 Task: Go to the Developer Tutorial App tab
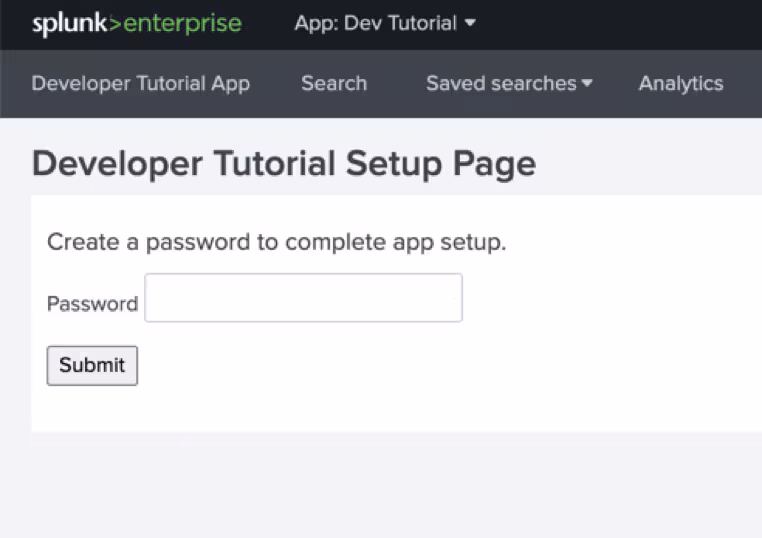click(140, 84)
